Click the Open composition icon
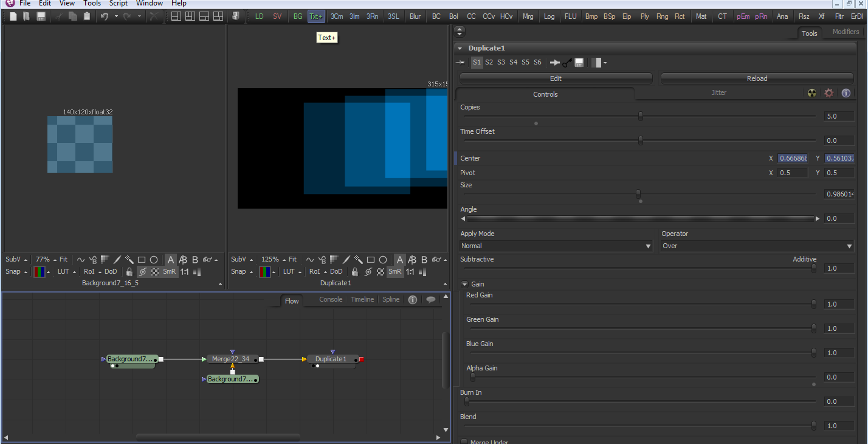The height and width of the screenshot is (444, 868). coord(26,16)
